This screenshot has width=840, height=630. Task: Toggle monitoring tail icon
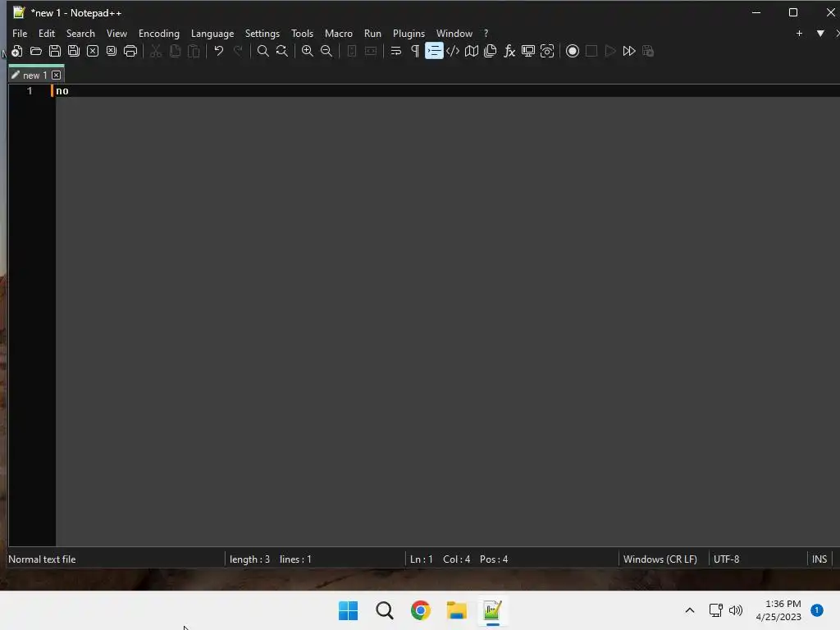click(547, 52)
